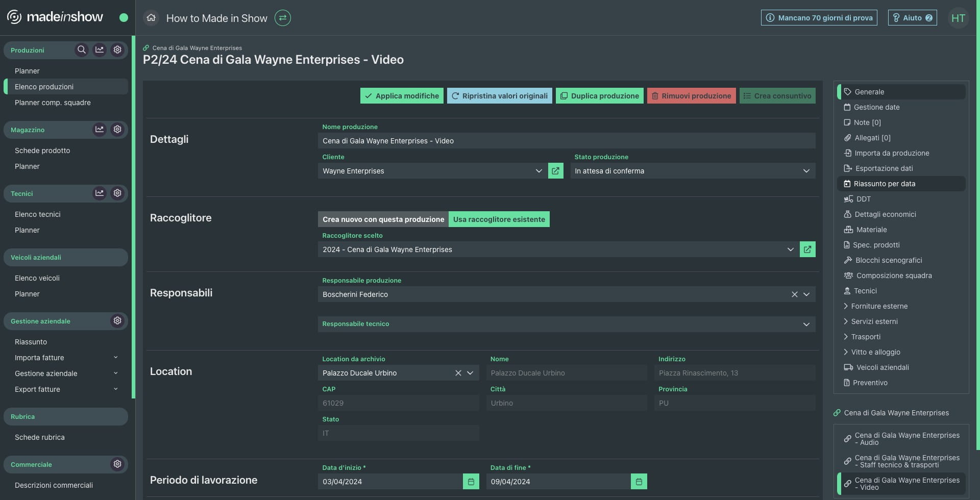Viewport: 980px width, 500px height.
Task: Open Tecnici settings gear
Action: click(x=117, y=193)
